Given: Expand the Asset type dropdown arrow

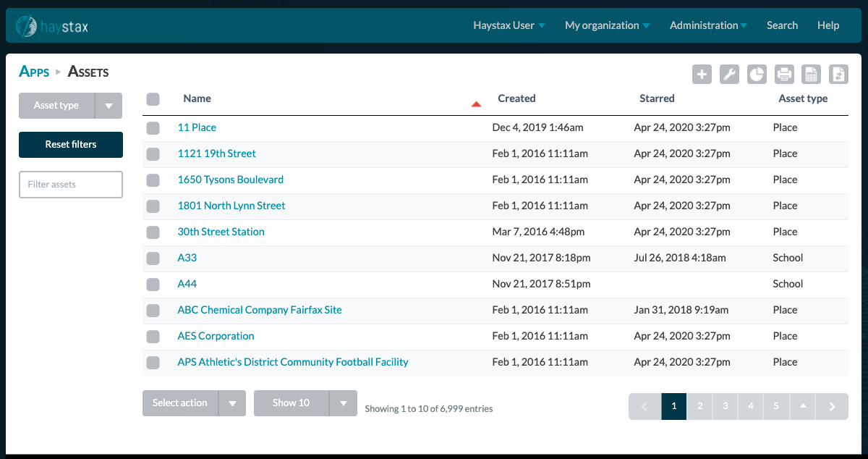Looking at the screenshot, I should [109, 106].
